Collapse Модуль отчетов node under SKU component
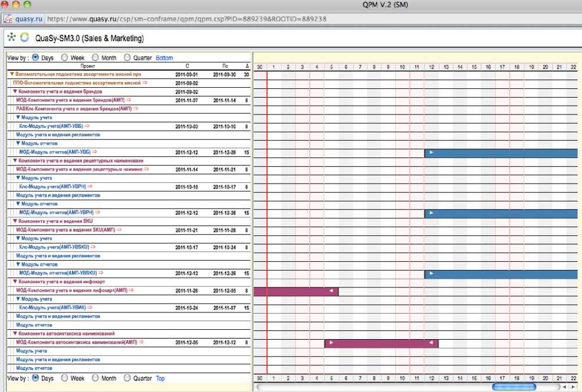Screen dimensions: 582x392 point(18,264)
